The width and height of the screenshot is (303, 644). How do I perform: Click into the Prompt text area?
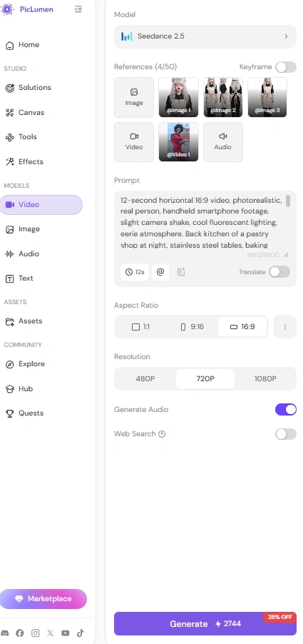(201, 222)
